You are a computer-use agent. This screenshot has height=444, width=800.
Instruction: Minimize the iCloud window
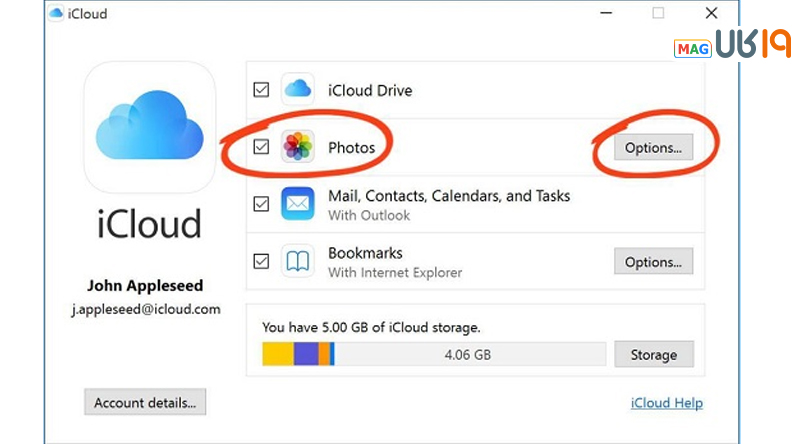point(607,14)
